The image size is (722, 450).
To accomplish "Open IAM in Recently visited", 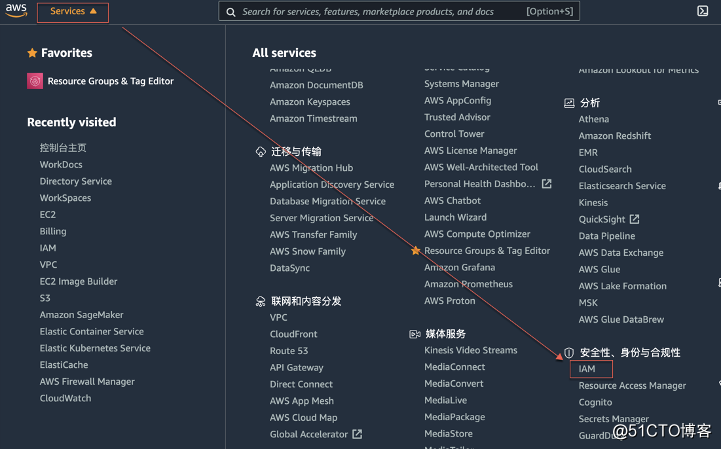I will click(48, 248).
